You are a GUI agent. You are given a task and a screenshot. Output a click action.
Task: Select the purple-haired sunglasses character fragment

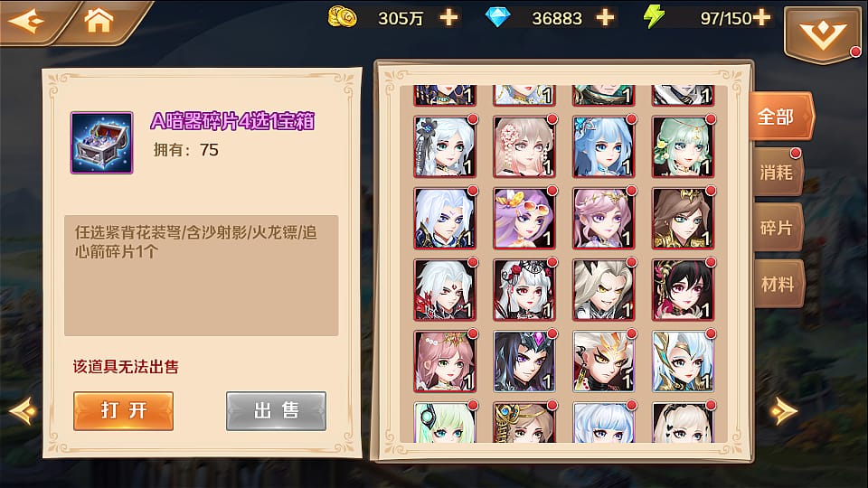[x=524, y=218]
